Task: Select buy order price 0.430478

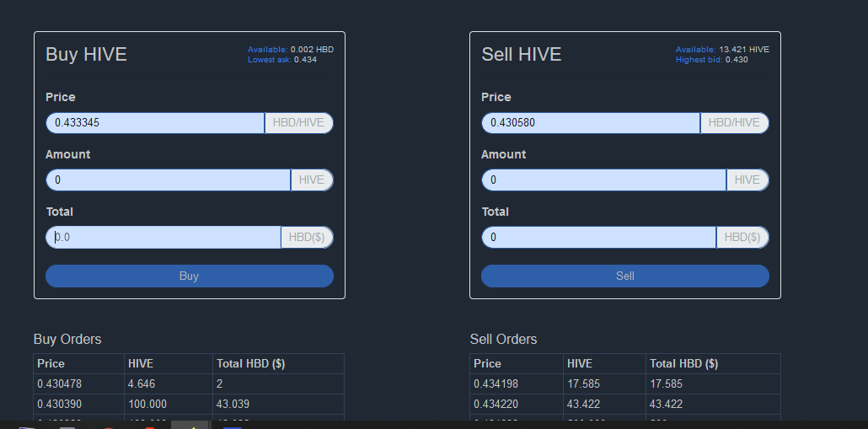Action: tap(59, 383)
